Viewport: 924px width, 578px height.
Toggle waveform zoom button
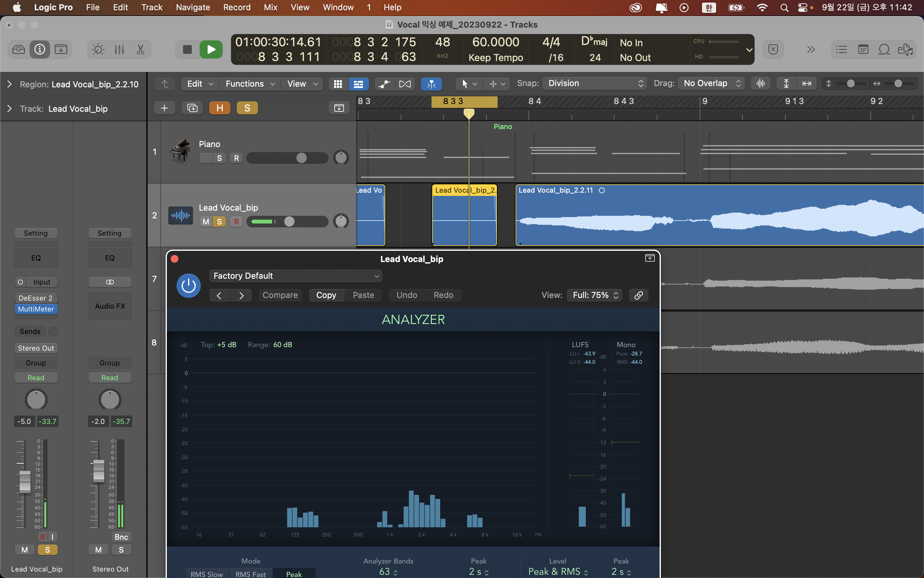(760, 83)
